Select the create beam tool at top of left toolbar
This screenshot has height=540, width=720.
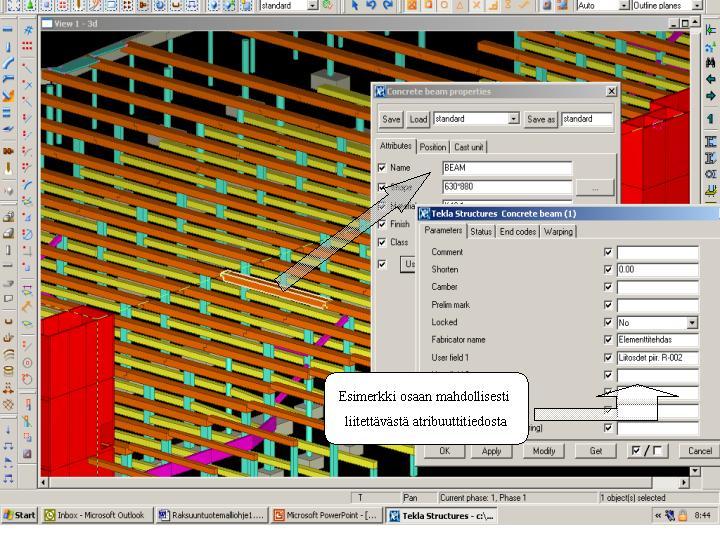pyautogui.click(x=8, y=30)
